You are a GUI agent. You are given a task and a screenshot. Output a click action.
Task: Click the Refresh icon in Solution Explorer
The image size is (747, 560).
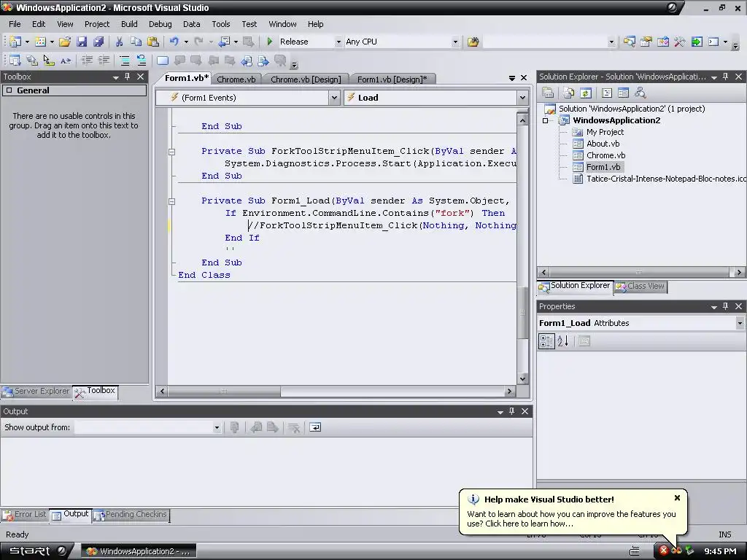point(586,93)
